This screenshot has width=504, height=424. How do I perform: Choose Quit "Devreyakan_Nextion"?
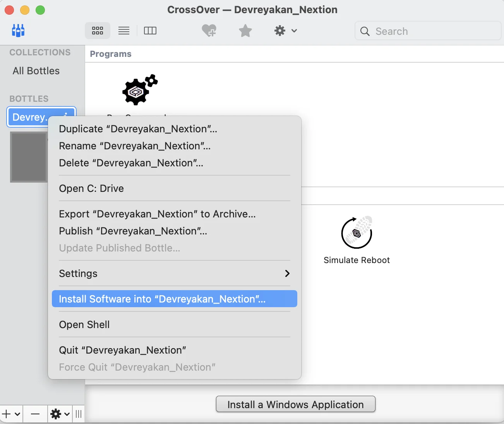click(175, 350)
